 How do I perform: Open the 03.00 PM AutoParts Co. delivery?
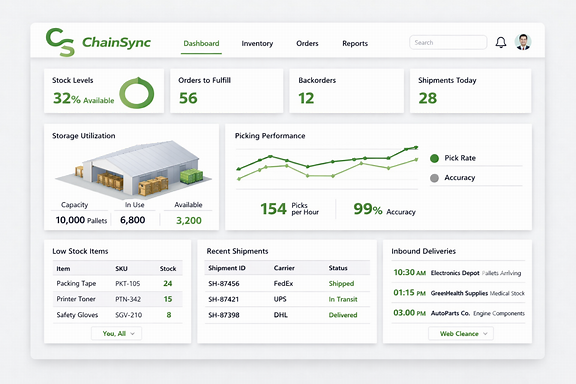(458, 313)
